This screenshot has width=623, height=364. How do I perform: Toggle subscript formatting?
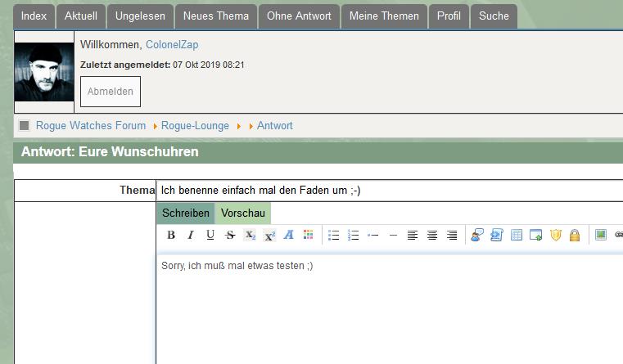click(250, 236)
